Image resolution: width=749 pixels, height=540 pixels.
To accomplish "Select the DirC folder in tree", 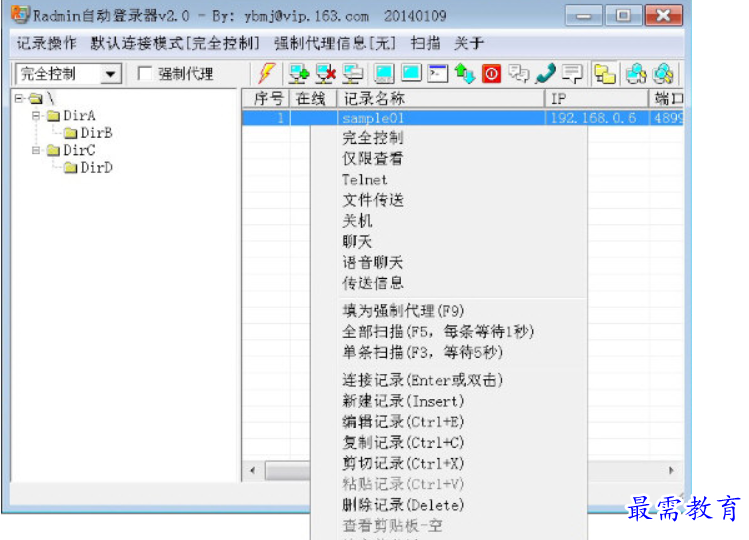I will click(x=72, y=150).
